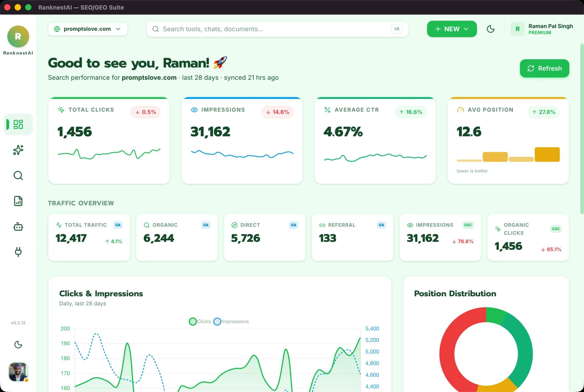This screenshot has width=584, height=392.
Task: Click the GA badge on Total Traffic card
Action: 118,225
